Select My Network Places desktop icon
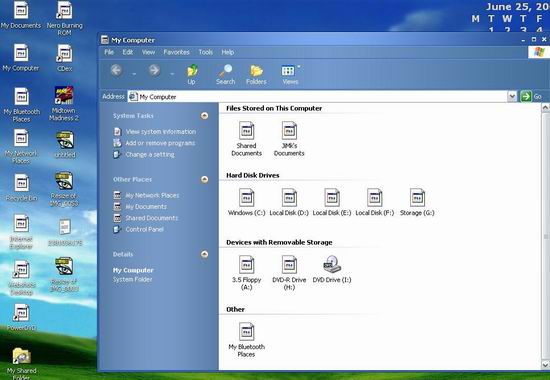Viewport: 550px width, 380px height. 21,146
